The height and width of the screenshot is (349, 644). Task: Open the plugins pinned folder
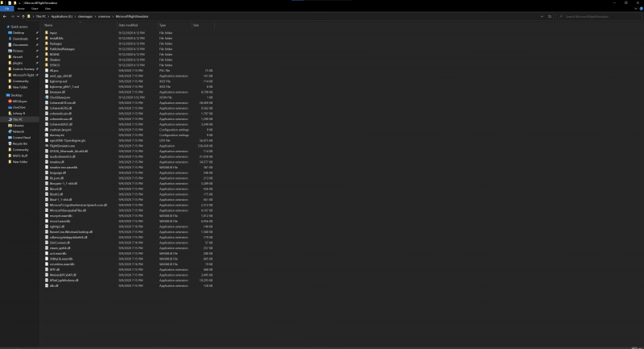point(17,63)
